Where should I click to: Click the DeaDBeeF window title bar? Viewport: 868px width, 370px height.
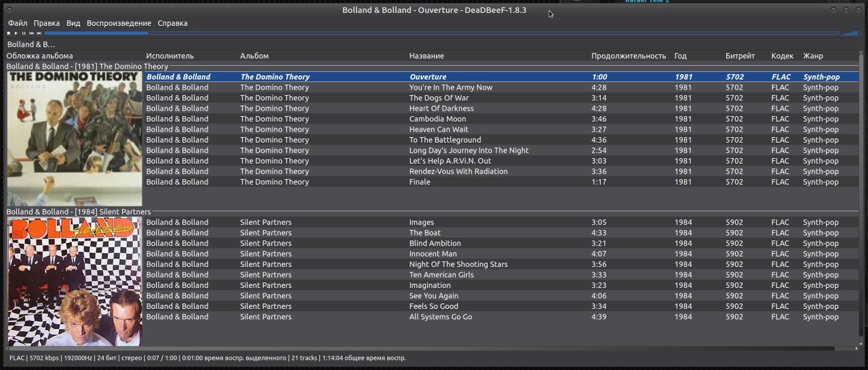434,10
